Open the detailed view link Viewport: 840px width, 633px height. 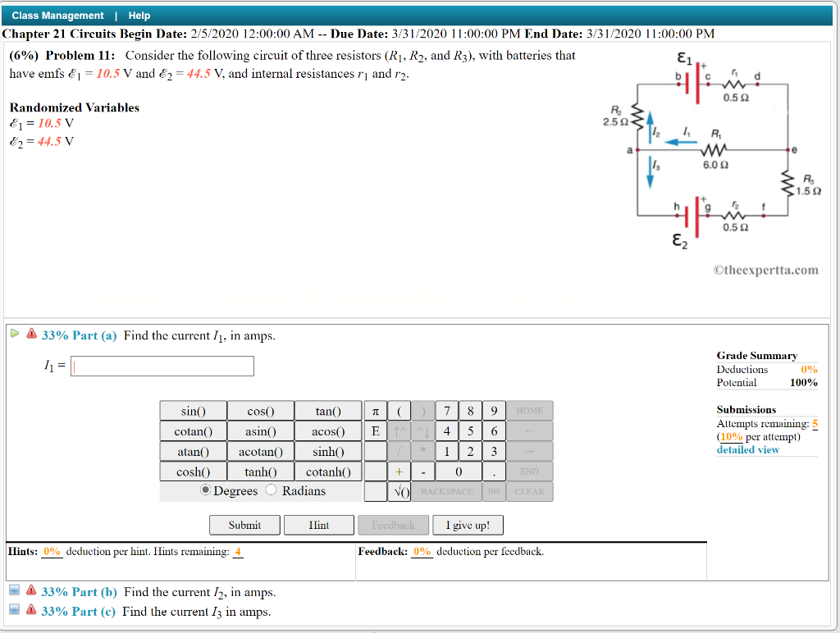(747, 449)
